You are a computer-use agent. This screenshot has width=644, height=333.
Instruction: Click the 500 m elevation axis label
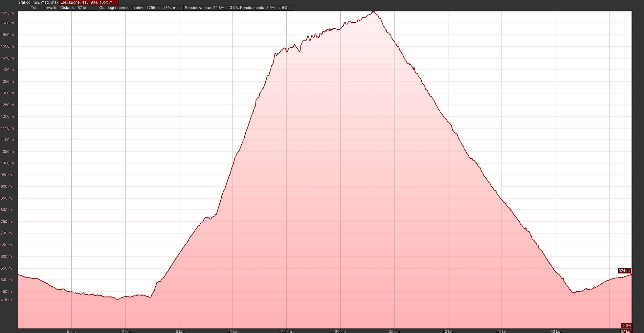[6, 280]
